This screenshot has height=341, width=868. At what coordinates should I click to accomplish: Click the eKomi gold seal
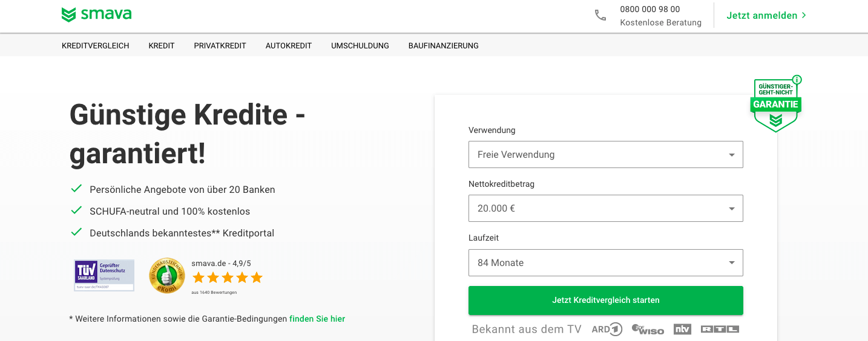167,276
